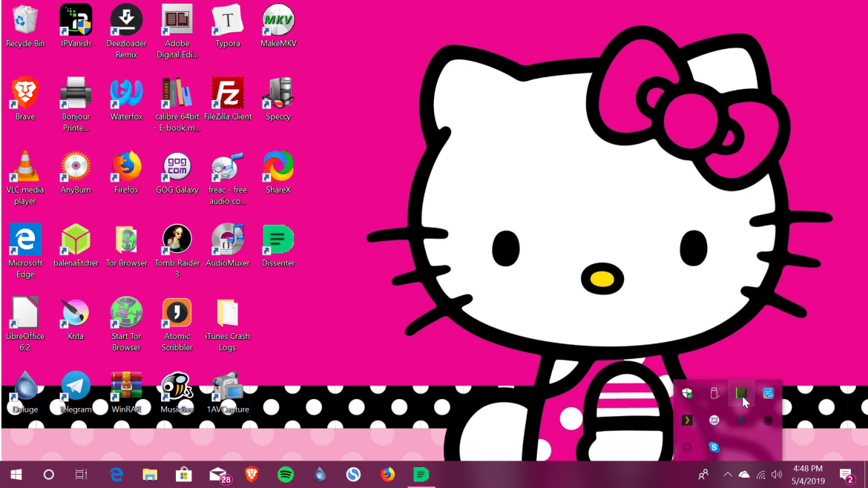Select the Firefox shortcut on the desktop
The height and width of the screenshot is (488, 868).
click(126, 172)
